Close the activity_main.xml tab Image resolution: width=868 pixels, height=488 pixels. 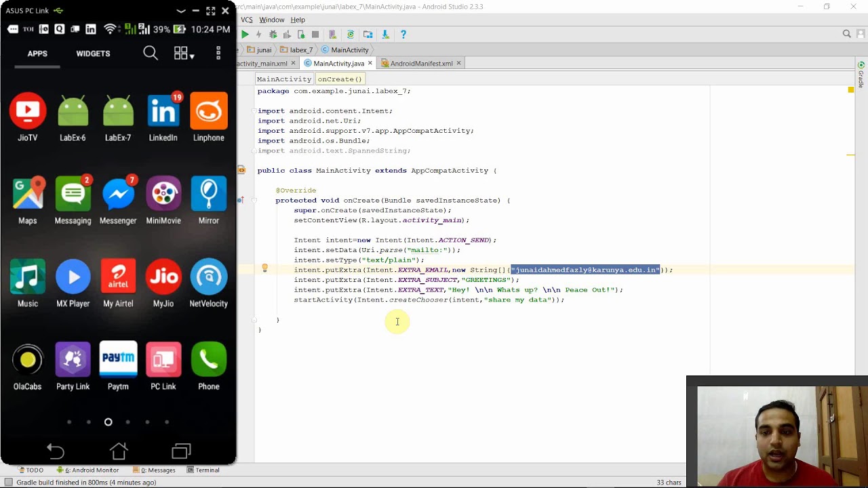point(293,63)
